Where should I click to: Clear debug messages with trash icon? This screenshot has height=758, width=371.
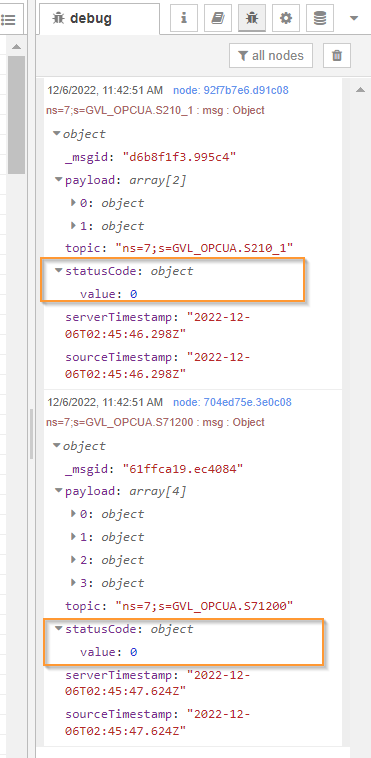337,56
